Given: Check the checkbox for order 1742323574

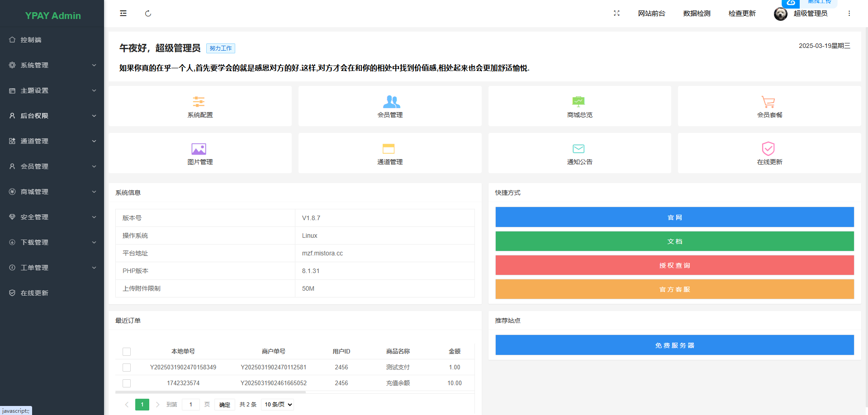Looking at the screenshot, I should 127,383.
